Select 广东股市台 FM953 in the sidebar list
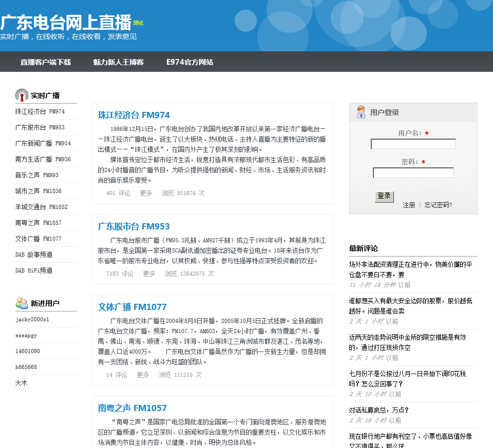493x448 pixels. click(x=40, y=127)
